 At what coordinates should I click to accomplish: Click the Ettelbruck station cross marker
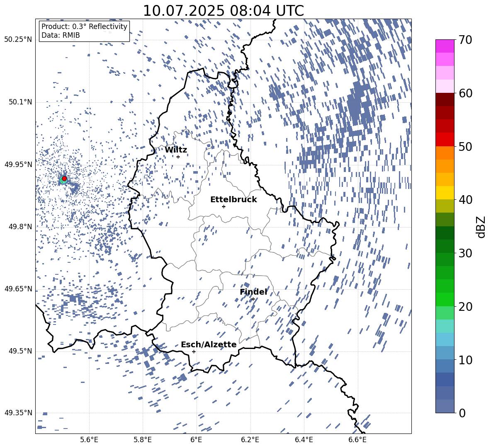pos(224,206)
